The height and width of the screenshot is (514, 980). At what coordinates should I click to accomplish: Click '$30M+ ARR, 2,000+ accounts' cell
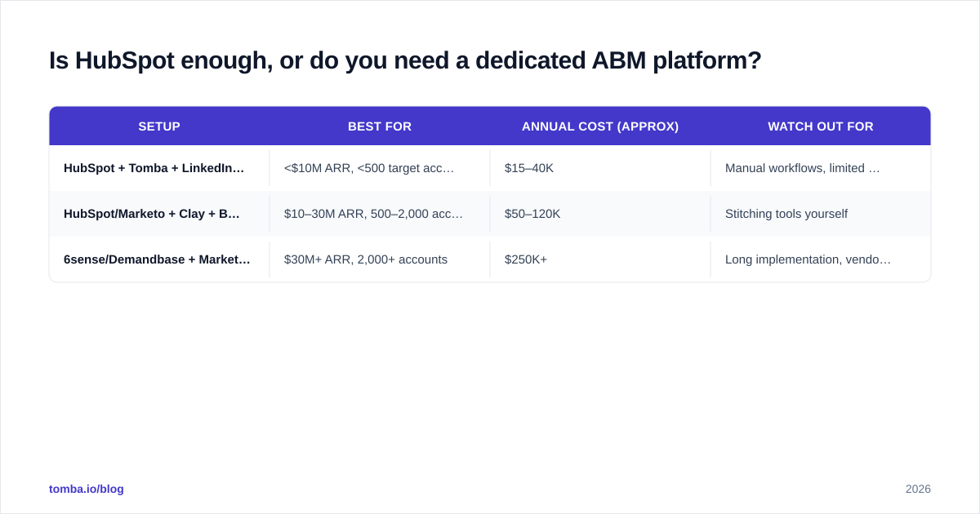380,259
